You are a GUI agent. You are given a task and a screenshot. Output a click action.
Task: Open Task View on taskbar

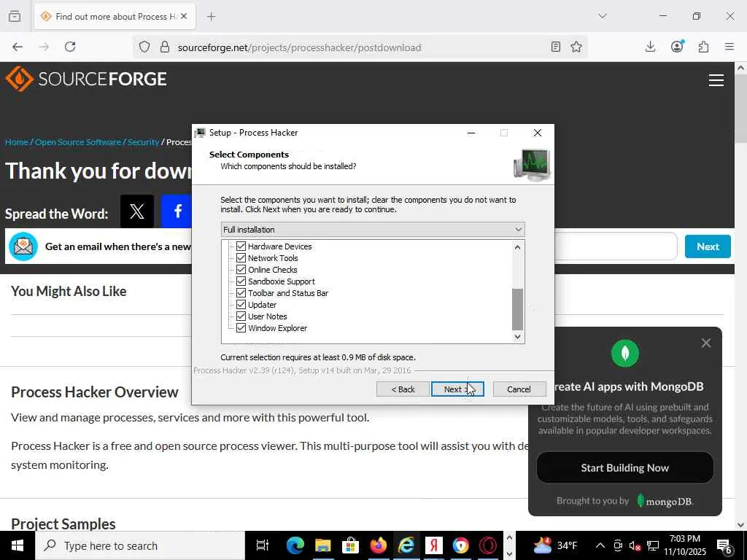tap(263, 545)
